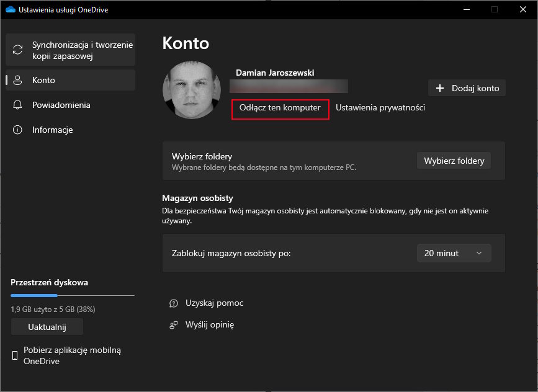Switch to the Powiadomienia section
Screen dimensions: 538x392
61,105
